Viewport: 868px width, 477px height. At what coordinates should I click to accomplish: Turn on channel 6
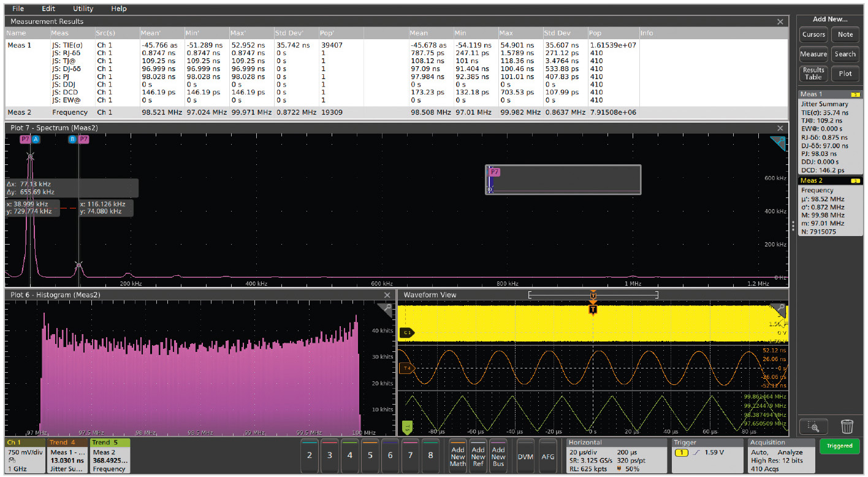click(390, 454)
